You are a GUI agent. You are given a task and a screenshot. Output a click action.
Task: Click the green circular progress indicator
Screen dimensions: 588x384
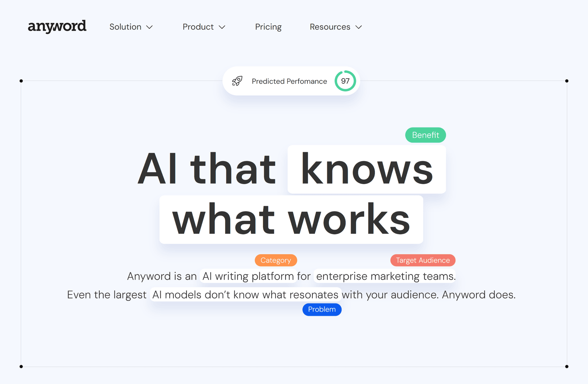tap(345, 81)
